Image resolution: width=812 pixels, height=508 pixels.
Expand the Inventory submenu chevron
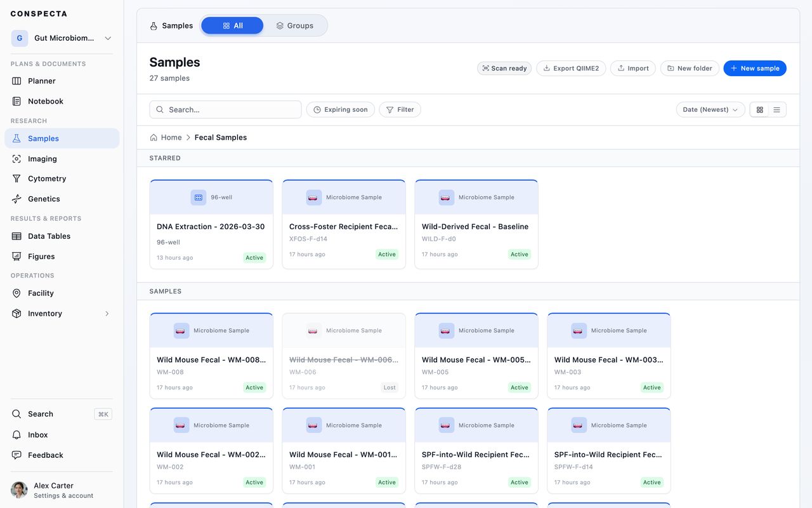point(107,314)
